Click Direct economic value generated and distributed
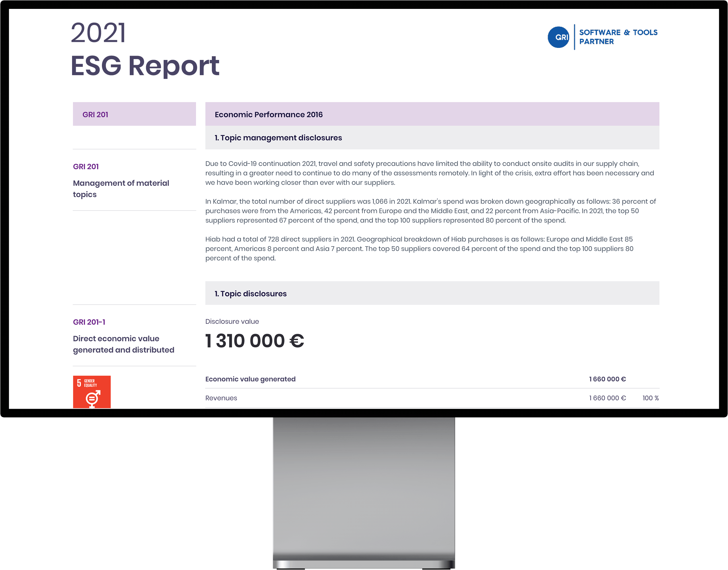Image resolution: width=728 pixels, height=570 pixels. [x=123, y=345]
